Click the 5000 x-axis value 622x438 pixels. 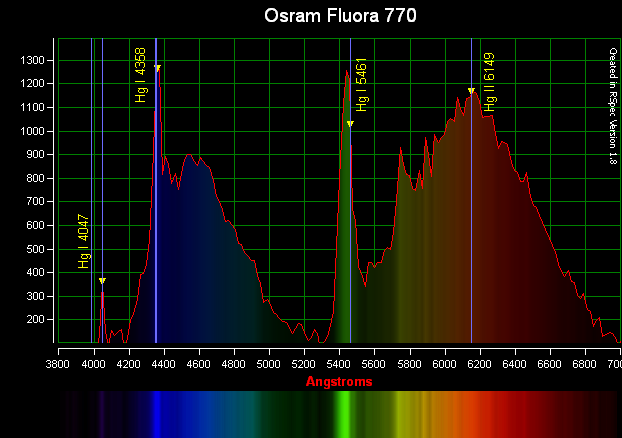coord(269,364)
